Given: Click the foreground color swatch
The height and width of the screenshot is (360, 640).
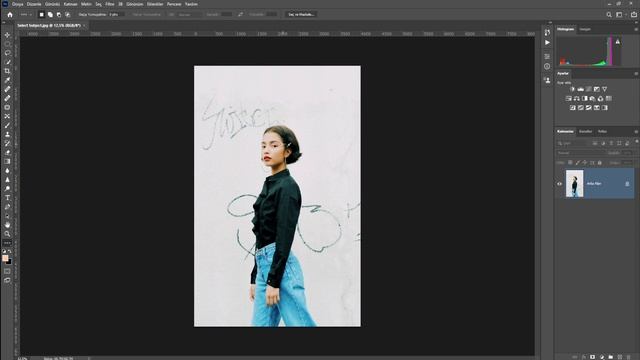Looking at the screenshot, I should pyautogui.click(x=5, y=258).
